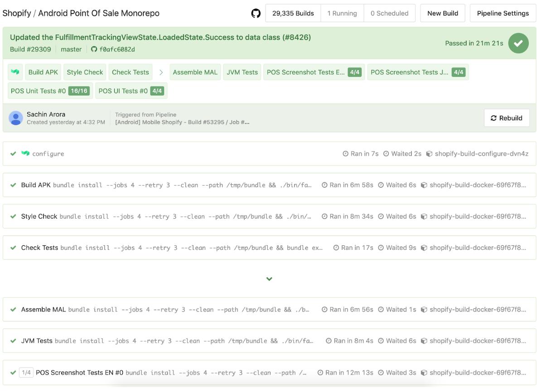541x392 pixels.
Task: Click the GitHub icon beside commit f0afc6082d
Action: click(x=94, y=49)
